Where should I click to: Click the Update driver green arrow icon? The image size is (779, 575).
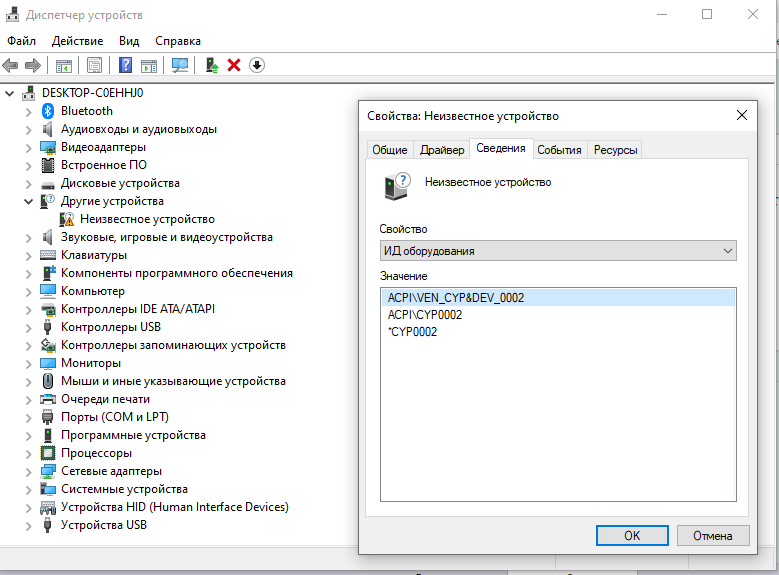[212, 65]
